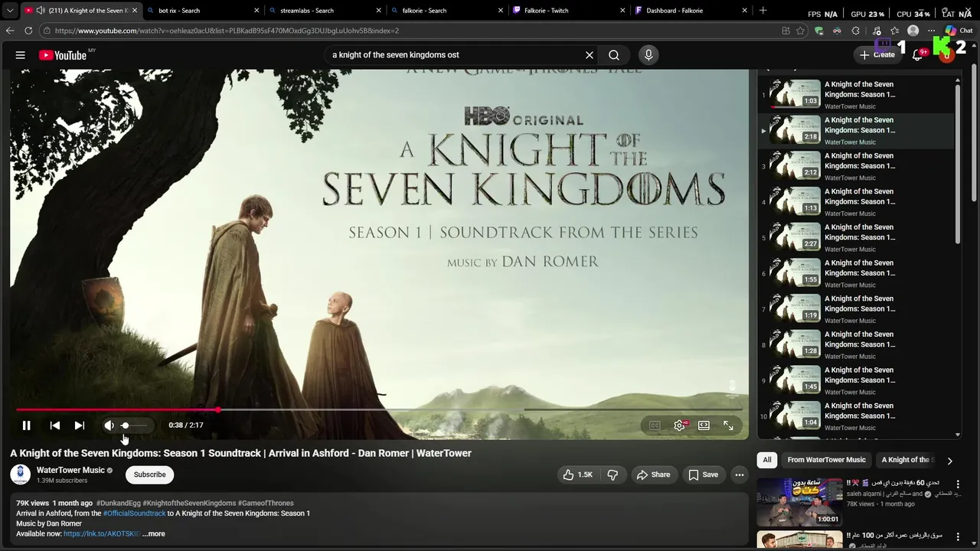Show more filter chips with arrow

[949, 461]
